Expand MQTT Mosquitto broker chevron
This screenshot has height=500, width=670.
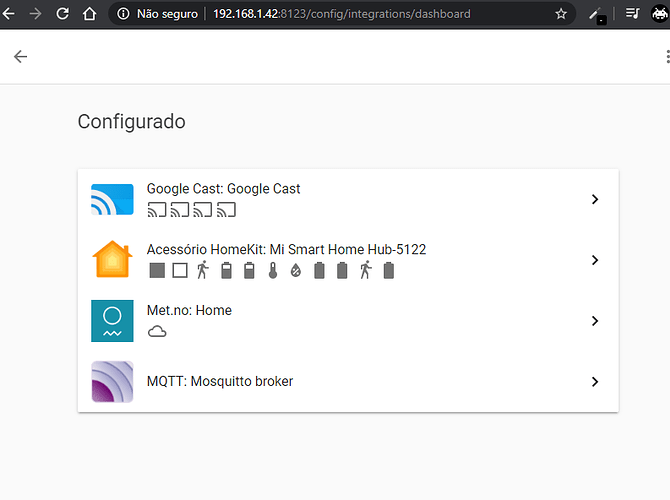point(595,382)
